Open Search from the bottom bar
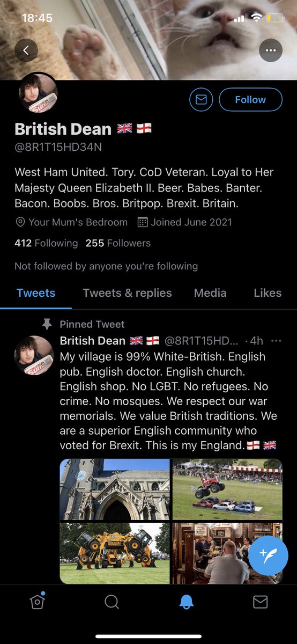The height and width of the screenshot is (644, 297). tap(112, 602)
